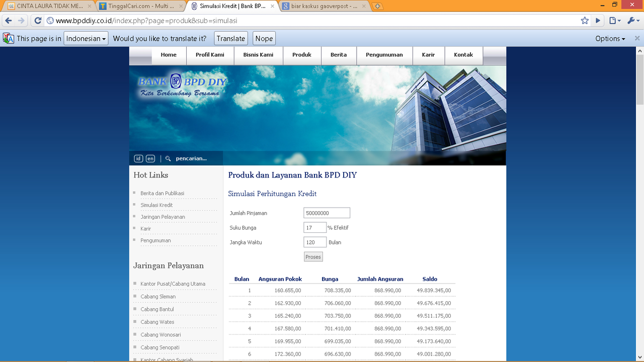
Task: Open the Berita menu
Action: pyautogui.click(x=339, y=55)
